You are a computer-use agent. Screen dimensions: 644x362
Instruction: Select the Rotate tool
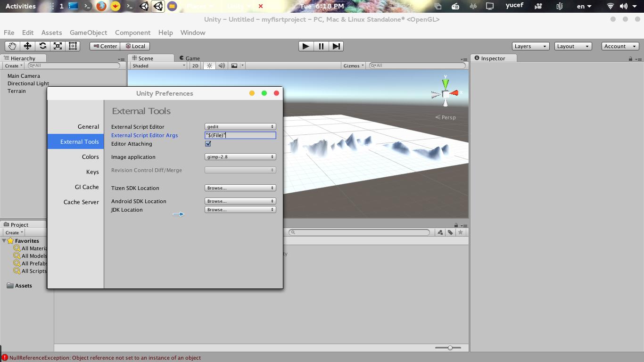pos(43,46)
